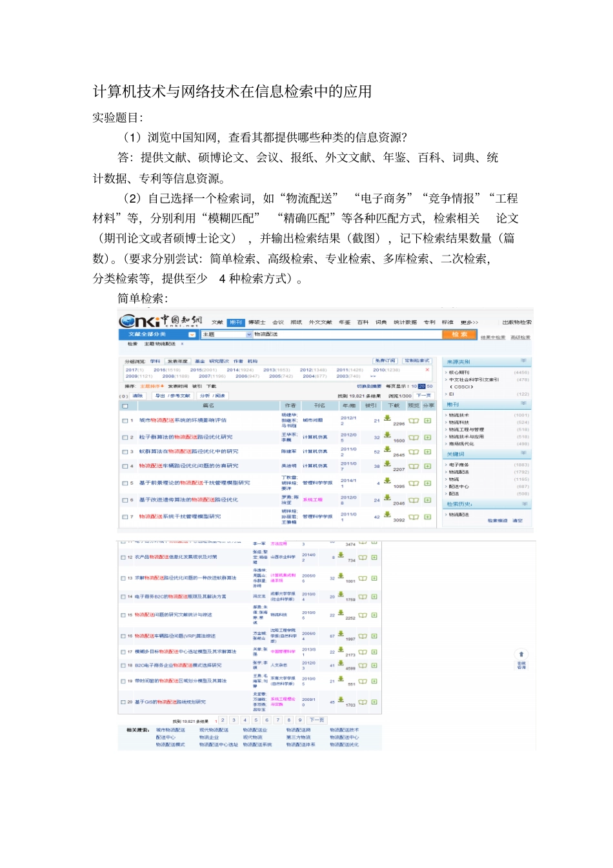Preview article 17 with book icon

tap(363, 652)
